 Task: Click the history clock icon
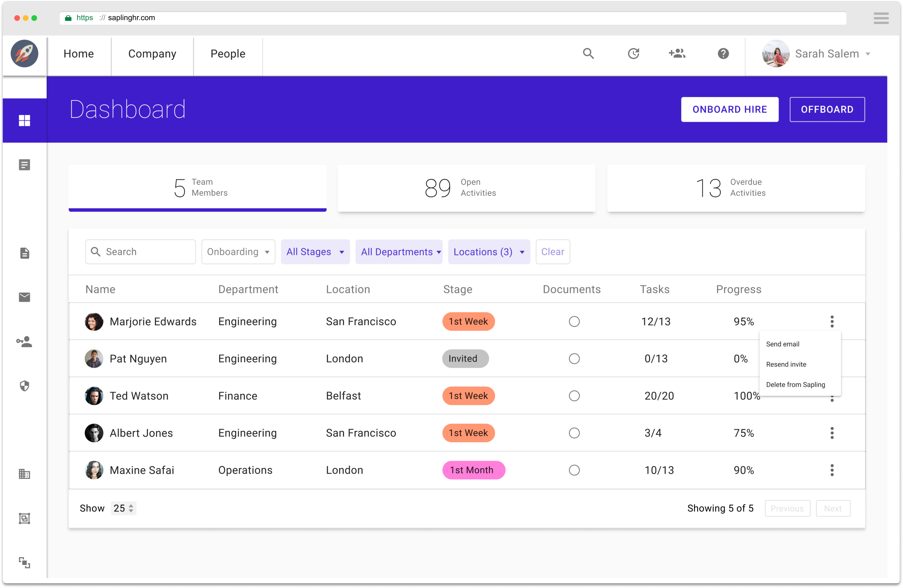pos(633,53)
